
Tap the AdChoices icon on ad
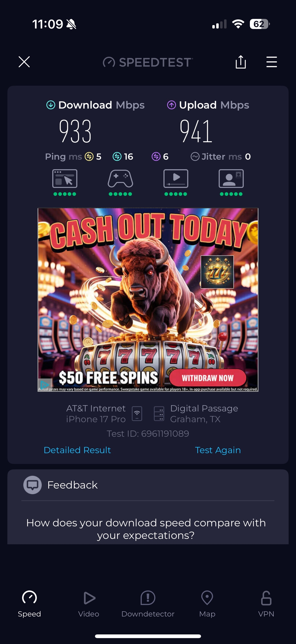(44, 384)
